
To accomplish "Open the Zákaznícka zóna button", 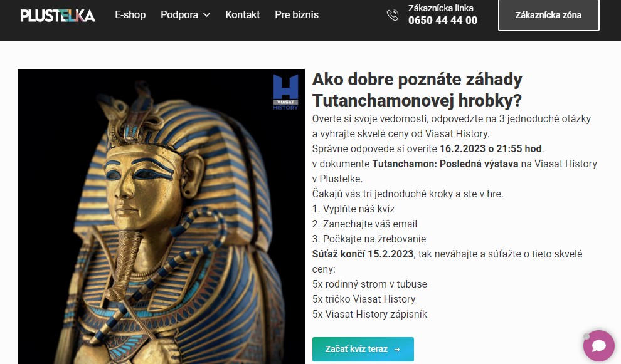I will [548, 15].
